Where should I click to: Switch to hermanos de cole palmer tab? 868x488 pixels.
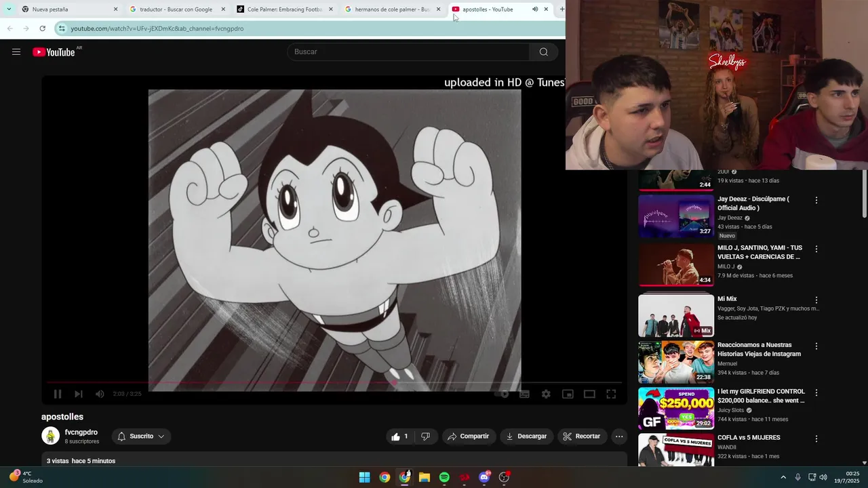click(393, 9)
